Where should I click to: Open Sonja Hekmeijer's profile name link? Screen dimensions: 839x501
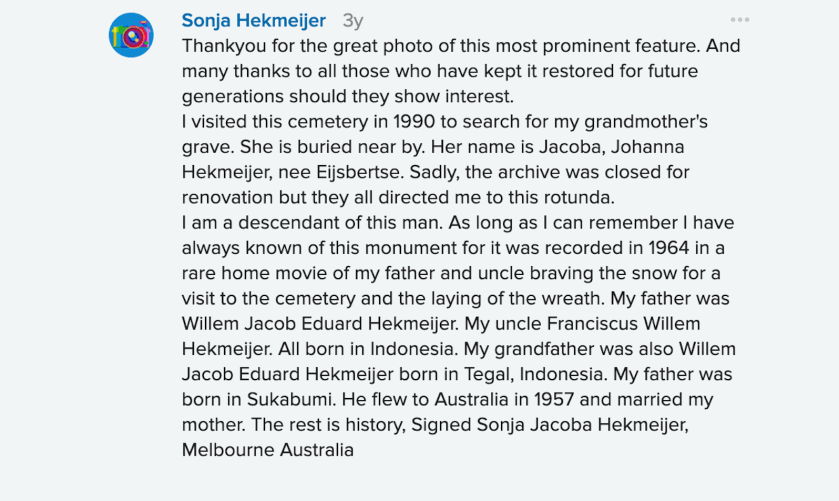pos(254,20)
